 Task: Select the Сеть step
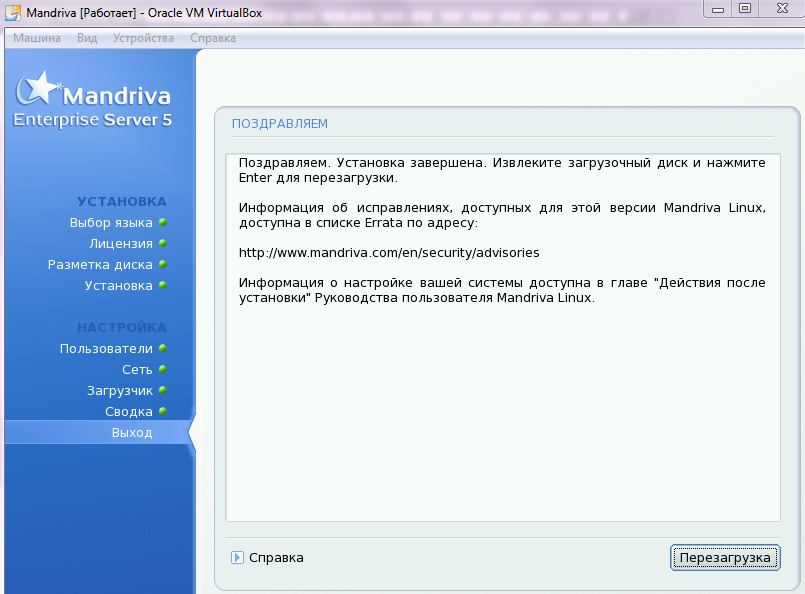pos(137,370)
